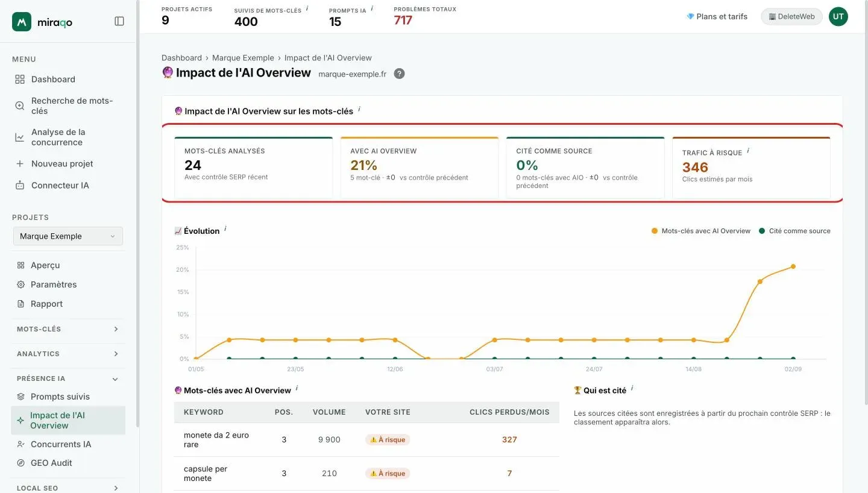The height and width of the screenshot is (493, 868).
Task: Expand the LOCAL SEO sidebar section
Action: click(x=68, y=488)
